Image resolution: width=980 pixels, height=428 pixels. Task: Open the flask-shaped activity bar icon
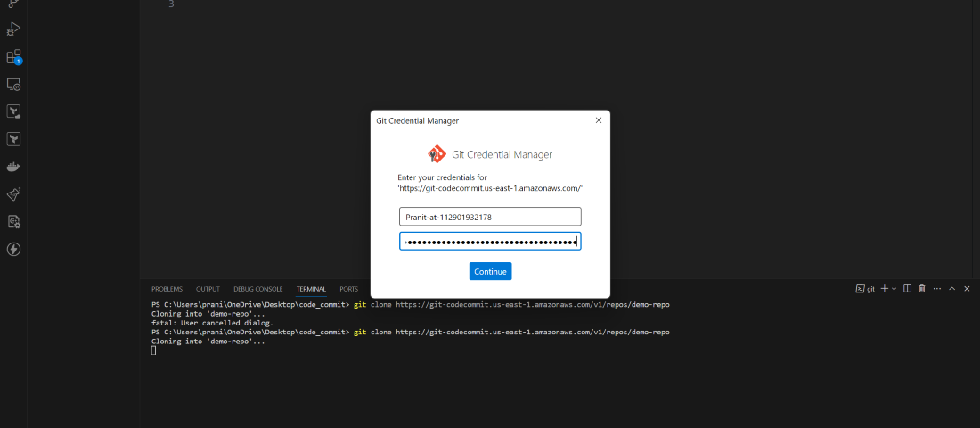[13, 194]
